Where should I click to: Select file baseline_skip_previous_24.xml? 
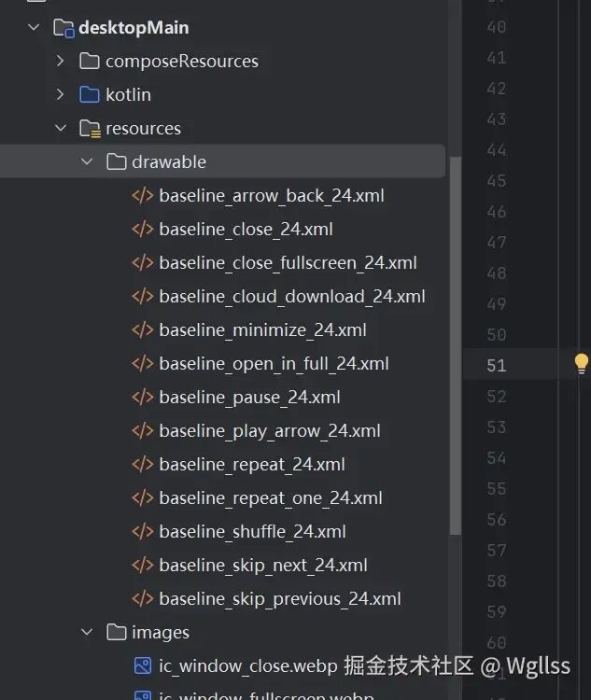click(x=280, y=599)
